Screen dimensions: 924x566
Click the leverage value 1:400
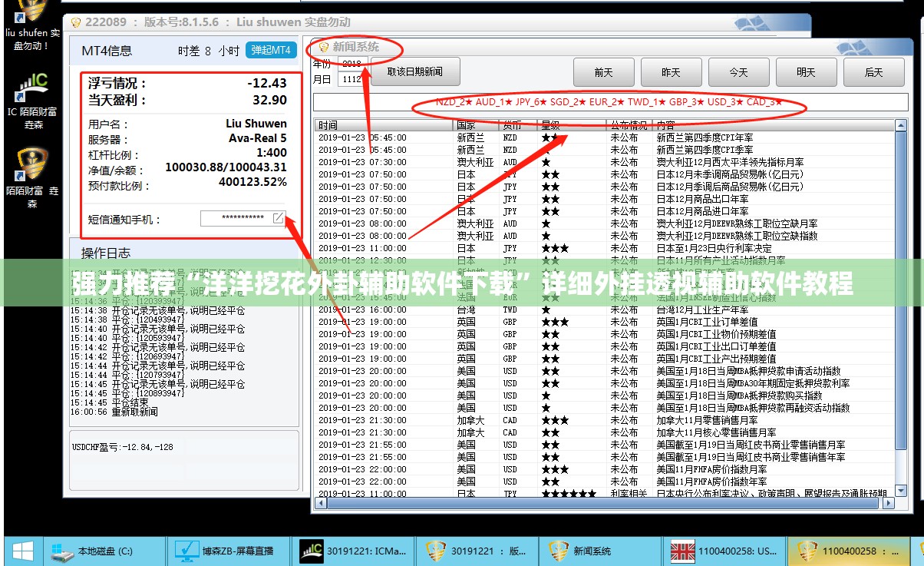tap(272, 153)
